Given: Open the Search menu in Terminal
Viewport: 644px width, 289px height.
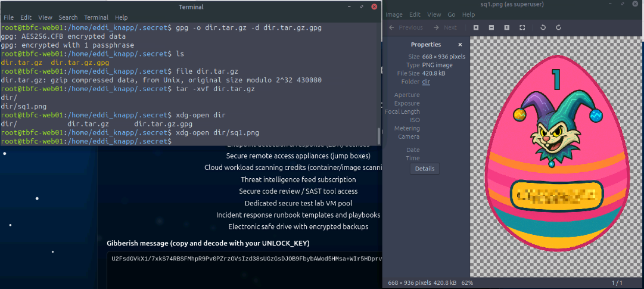Looking at the screenshot, I should pos(68,18).
